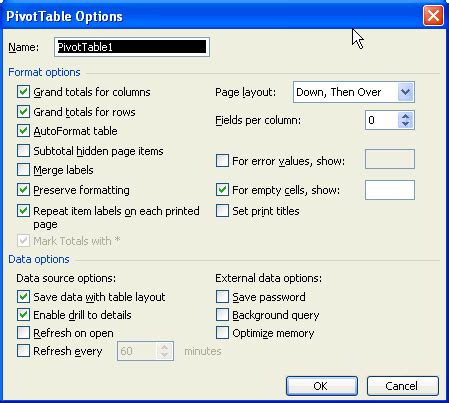The height and width of the screenshot is (403, 449).
Task: Toggle AutoFormat table checkbox
Action: coord(23,131)
